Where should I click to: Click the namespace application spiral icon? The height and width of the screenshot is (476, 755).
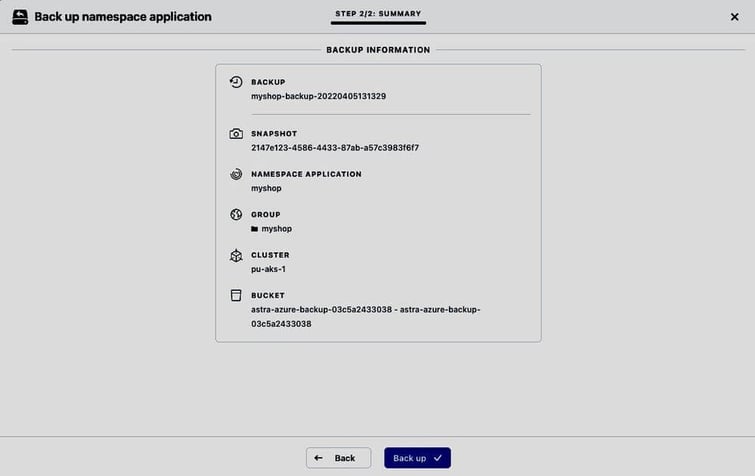click(236, 174)
